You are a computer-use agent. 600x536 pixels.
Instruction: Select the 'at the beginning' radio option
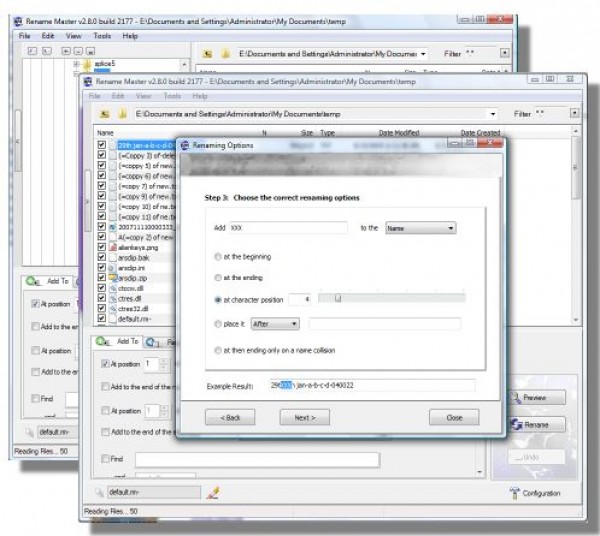(218, 257)
